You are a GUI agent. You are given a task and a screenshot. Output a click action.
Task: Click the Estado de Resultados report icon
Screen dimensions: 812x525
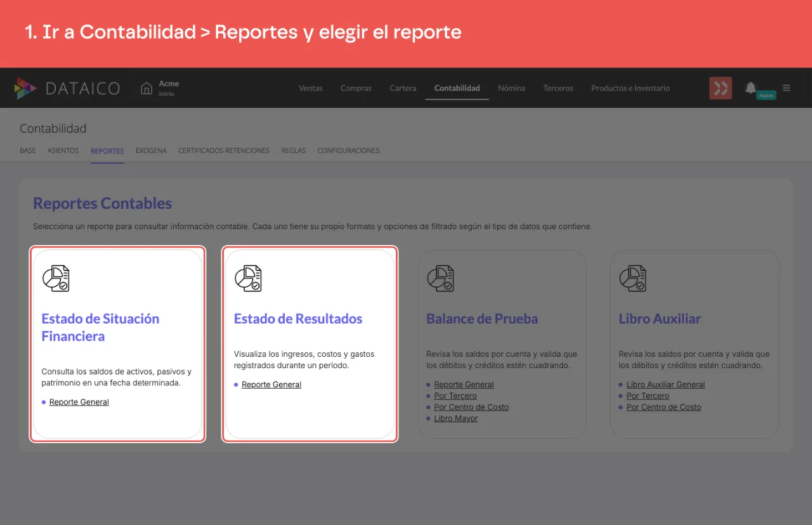coord(248,278)
